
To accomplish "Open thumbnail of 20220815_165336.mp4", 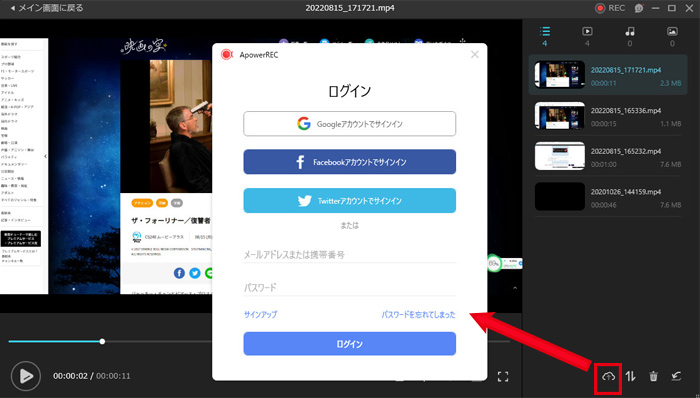I will click(x=560, y=116).
